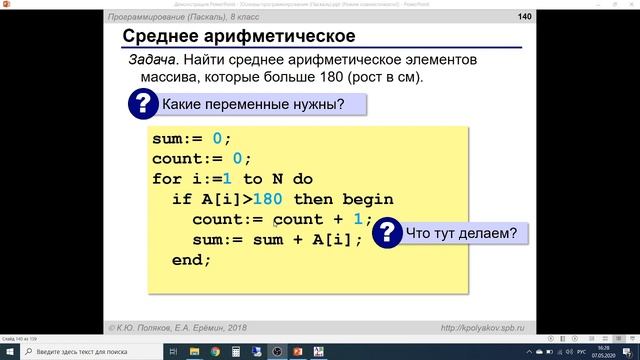
Task: Click the 'Что тут делаем?' callout box
Action: pos(463,233)
